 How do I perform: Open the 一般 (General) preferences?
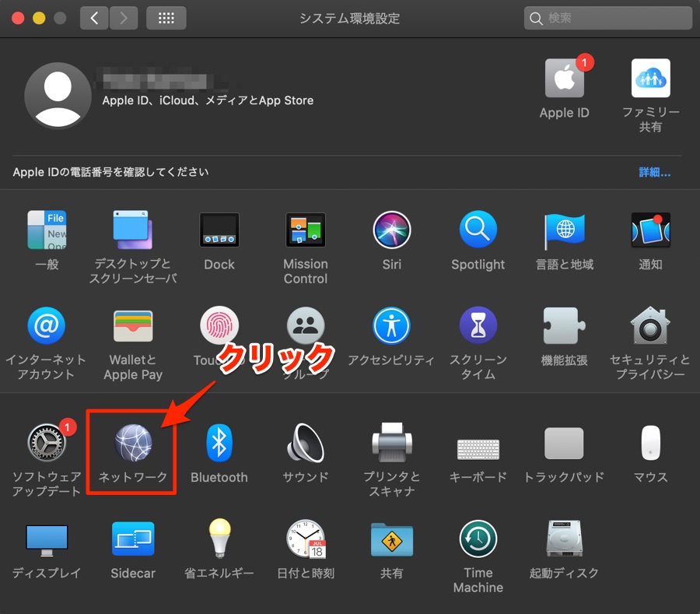pos(47,230)
